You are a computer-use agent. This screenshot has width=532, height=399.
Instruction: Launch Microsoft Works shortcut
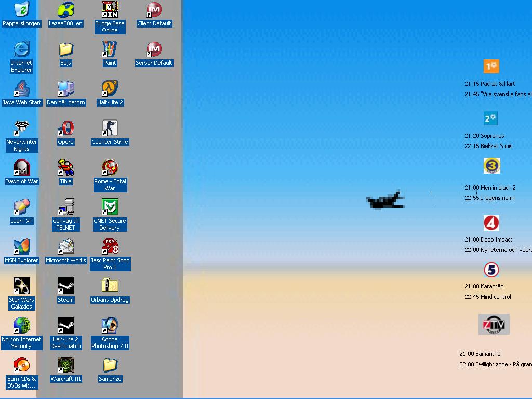pos(66,246)
